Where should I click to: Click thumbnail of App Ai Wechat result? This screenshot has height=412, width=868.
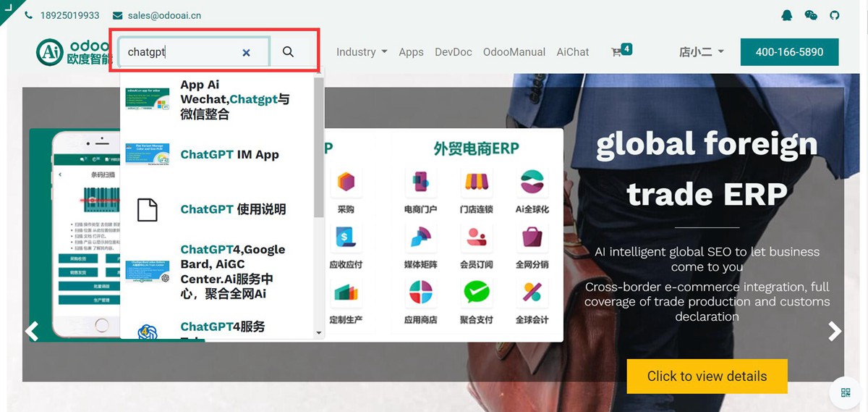click(x=147, y=99)
